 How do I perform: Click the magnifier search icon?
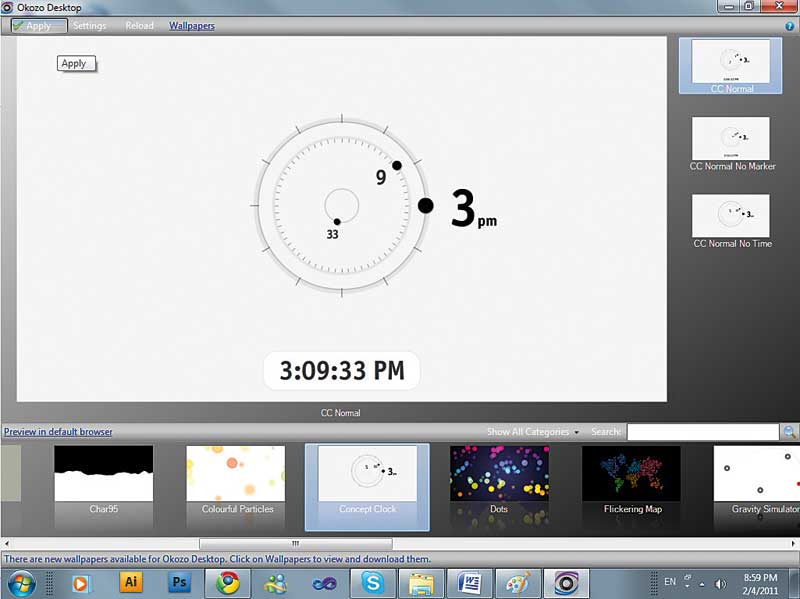(789, 432)
